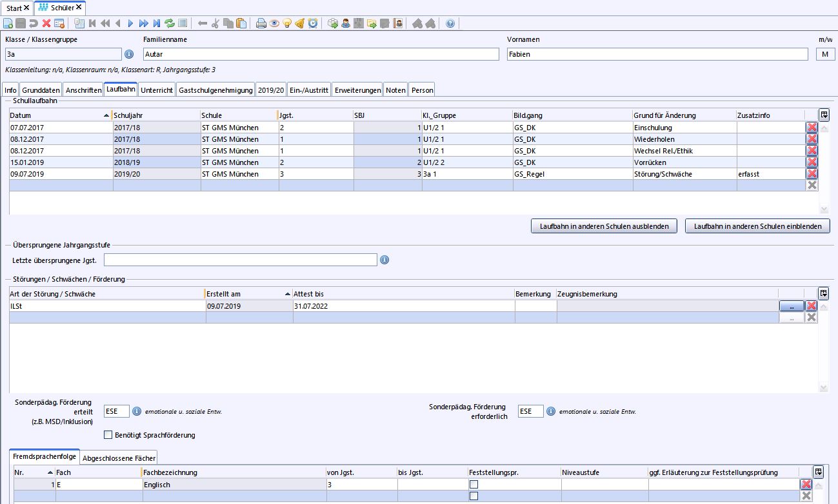Sort by Datum column header
The height and width of the screenshot is (504, 838).
coord(61,115)
